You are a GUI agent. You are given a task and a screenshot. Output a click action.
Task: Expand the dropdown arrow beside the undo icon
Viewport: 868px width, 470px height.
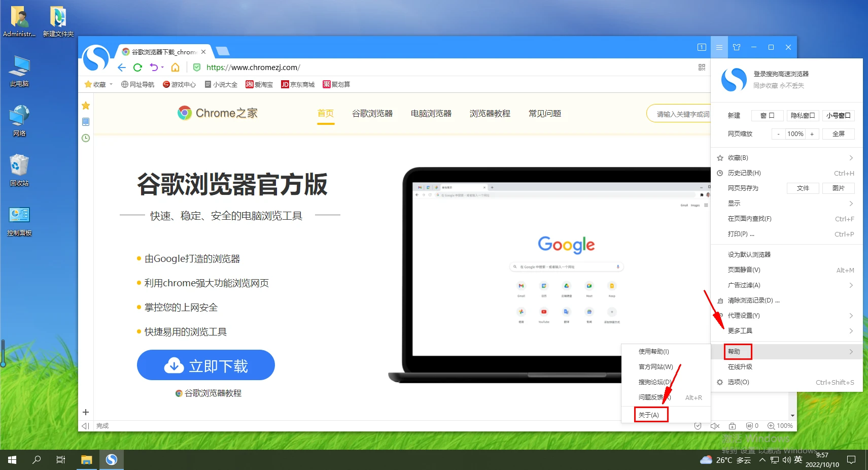click(162, 68)
